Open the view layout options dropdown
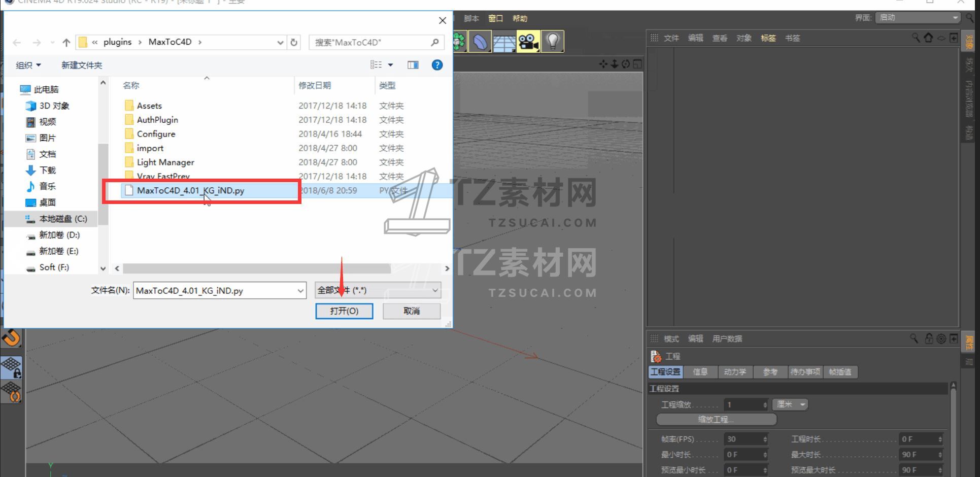This screenshot has width=980, height=477. pyautogui.click(x=391, y=65)
